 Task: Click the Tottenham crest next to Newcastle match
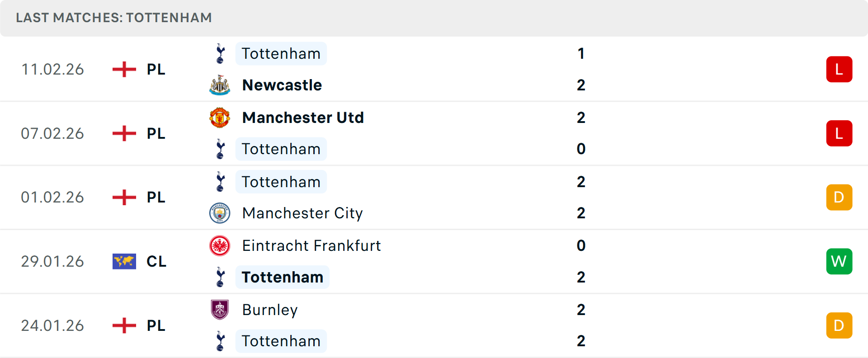220,53
